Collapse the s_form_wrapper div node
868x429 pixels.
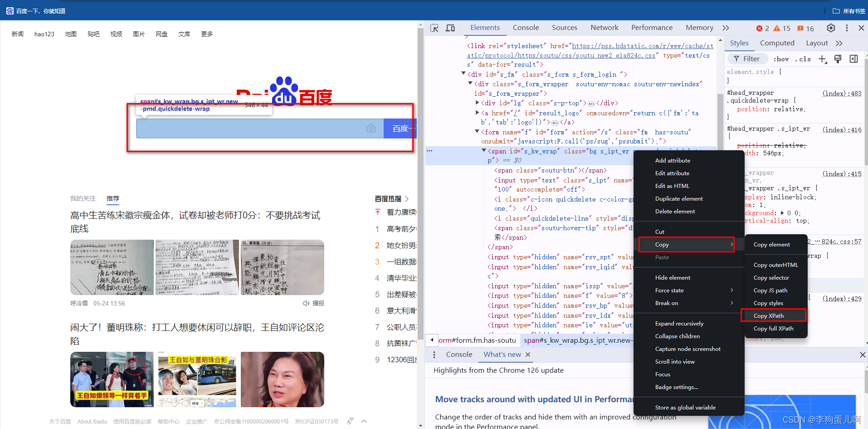(470, 84)
